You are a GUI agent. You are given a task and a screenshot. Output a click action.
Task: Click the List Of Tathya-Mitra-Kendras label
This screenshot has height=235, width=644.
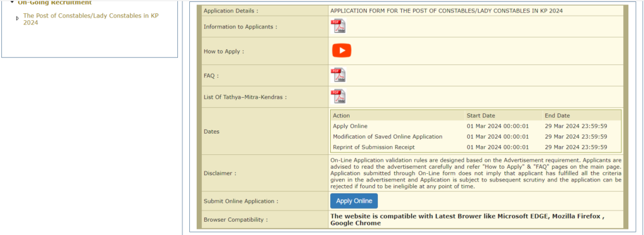(245, 98)
